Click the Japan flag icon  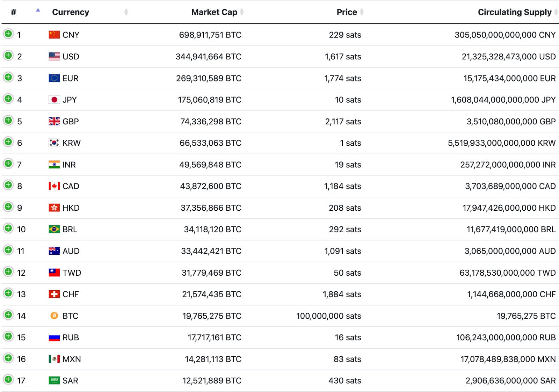[54, 100]
